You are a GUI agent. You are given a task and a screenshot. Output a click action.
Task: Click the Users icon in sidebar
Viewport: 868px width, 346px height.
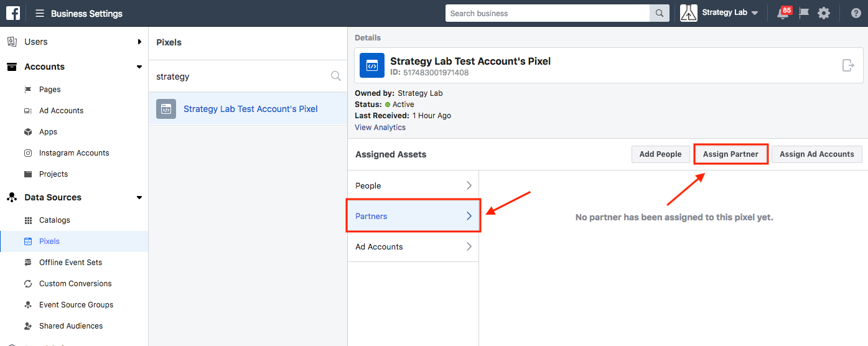(11, 42)
